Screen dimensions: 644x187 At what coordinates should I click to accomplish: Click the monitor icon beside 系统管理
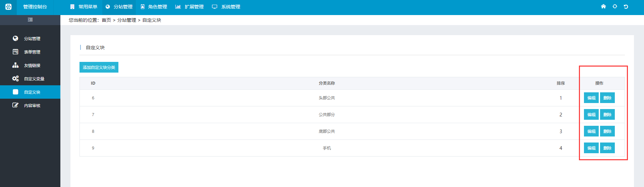point(215,7)
